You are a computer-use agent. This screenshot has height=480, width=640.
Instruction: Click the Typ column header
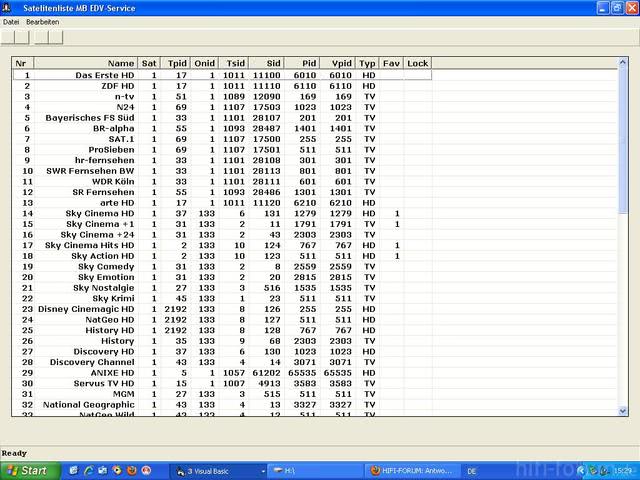tap(367, 63)
